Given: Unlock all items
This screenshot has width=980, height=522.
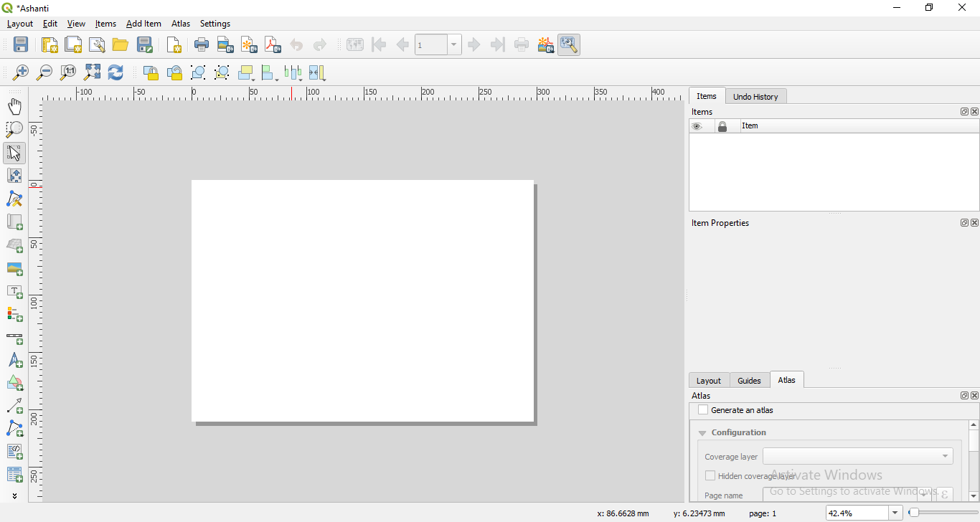Looking at the screenshot, I should (174, 72).
